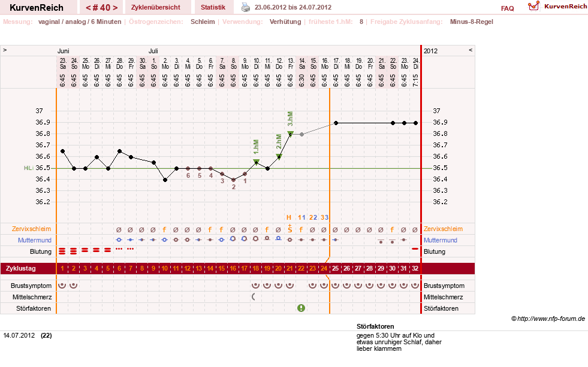Click the Muttermund icon on cycle day 6
The height and width of the screenshot is (367, 588).
(x=119, y=239)
